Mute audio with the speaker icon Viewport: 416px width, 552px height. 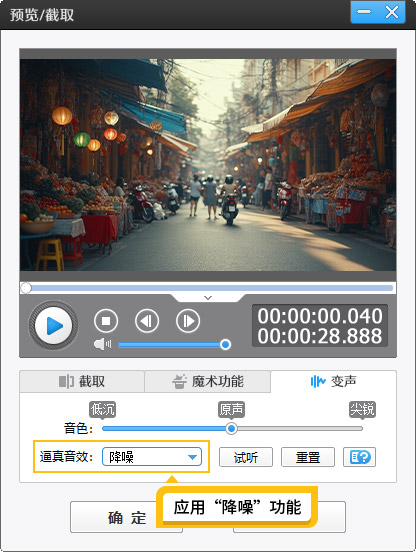click(x=102, y=344)
